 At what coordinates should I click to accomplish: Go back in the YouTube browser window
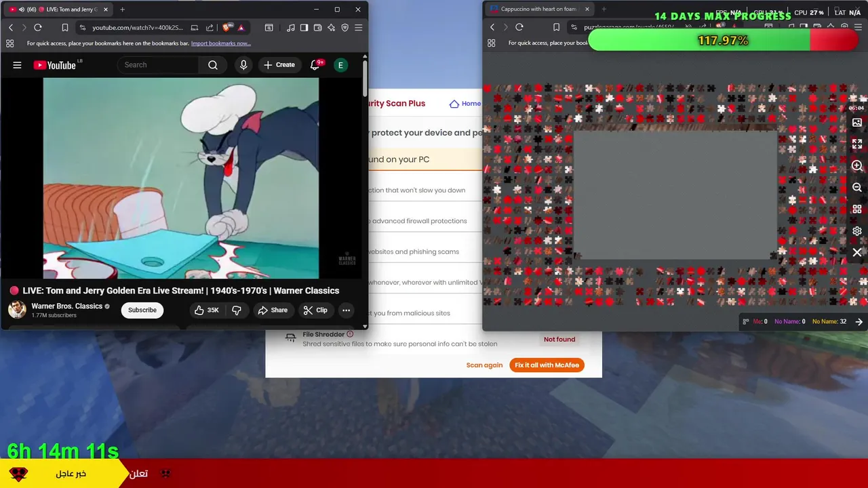(x=10, y=28)
